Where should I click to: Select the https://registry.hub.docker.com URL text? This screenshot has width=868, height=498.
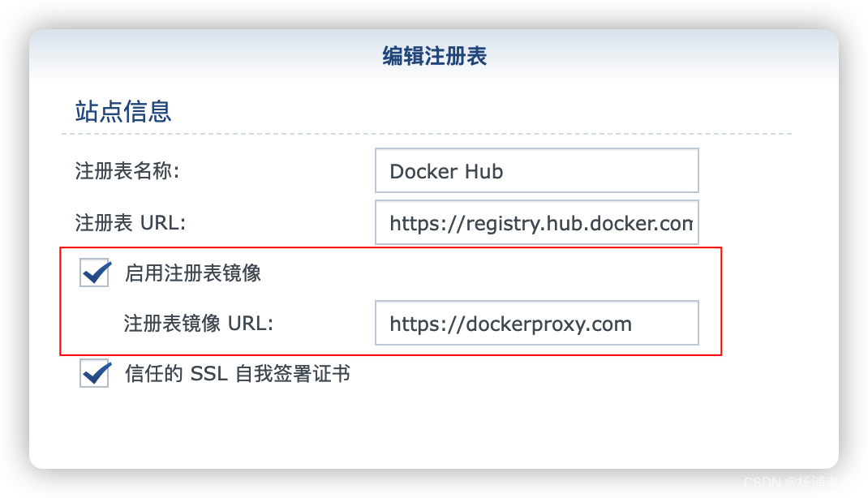tap(536, 222)
